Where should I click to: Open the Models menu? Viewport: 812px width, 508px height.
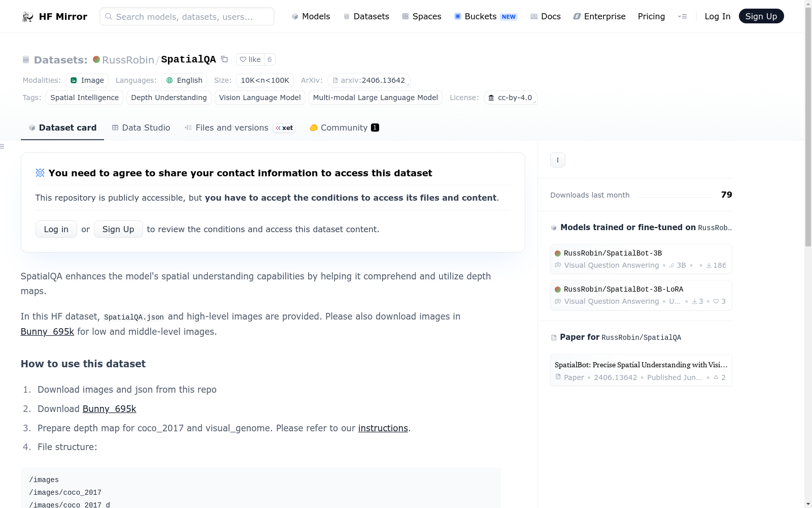click(311, 16)
